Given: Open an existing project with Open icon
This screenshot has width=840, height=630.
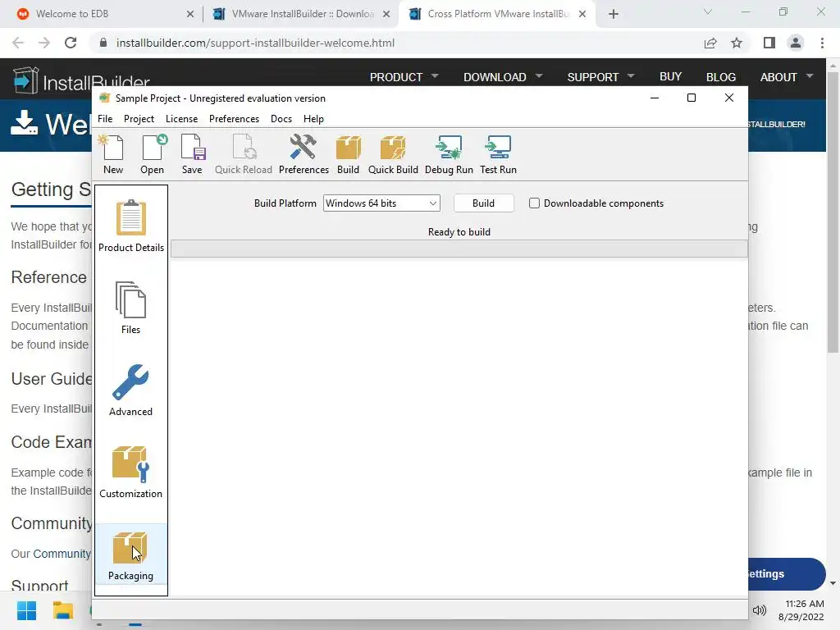Looking at the screenshot, I should 152,154.
